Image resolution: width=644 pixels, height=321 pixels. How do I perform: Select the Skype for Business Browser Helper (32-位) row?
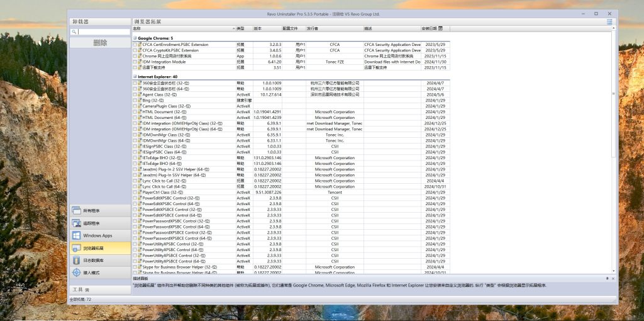click(x=291, y=267)
